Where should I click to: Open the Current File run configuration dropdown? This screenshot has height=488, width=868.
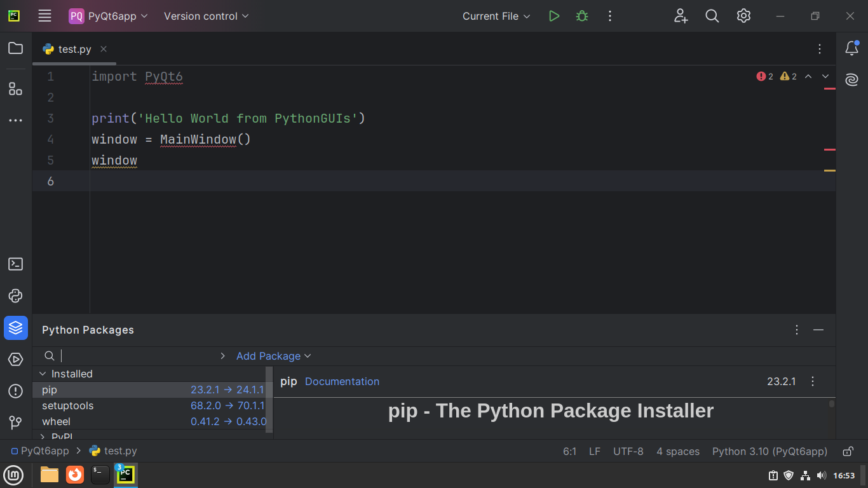(x=496, y=16)
